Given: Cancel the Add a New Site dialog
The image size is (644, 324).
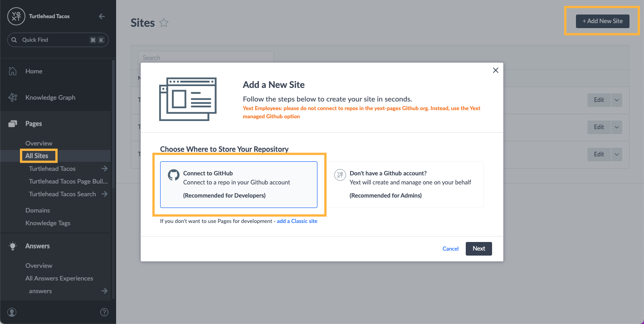Looking at the screenshot, I should click(x=450, y=248).
